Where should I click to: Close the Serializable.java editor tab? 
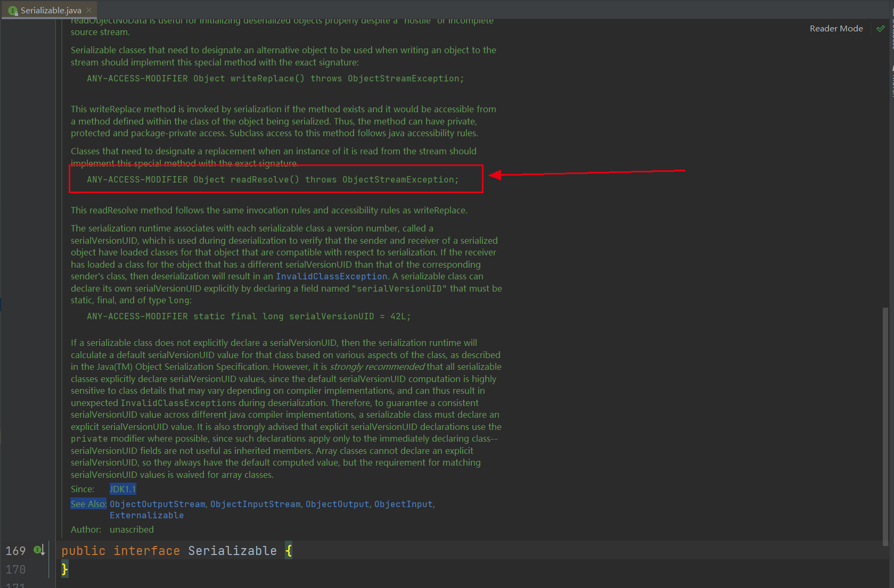(x=89, y=10)
